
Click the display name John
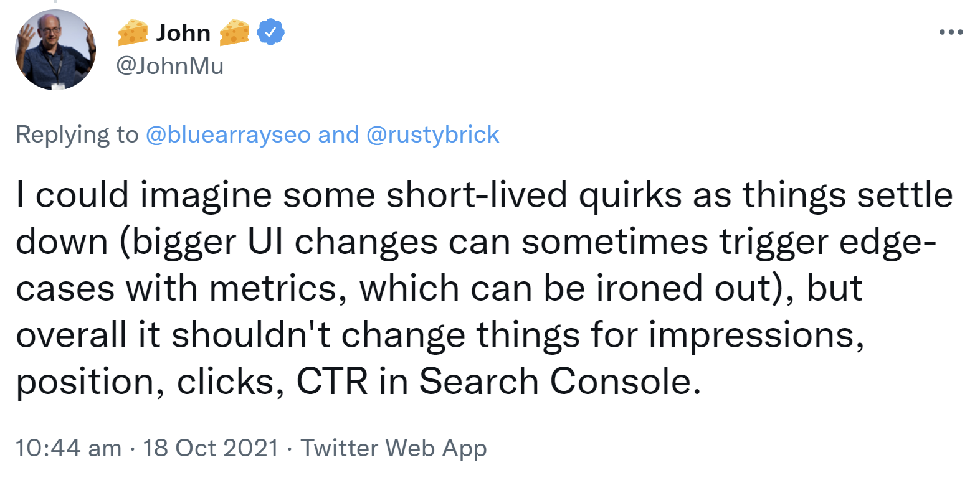tap(184, 32)
